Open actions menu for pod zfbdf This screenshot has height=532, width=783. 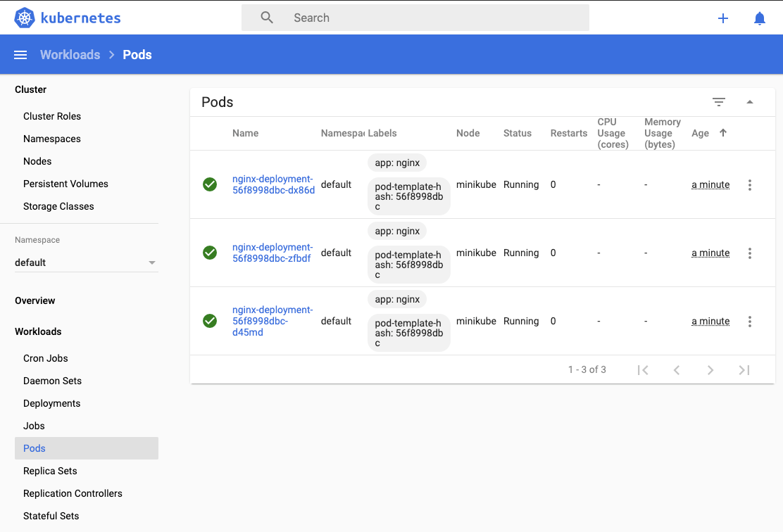(x=749, y=253)
